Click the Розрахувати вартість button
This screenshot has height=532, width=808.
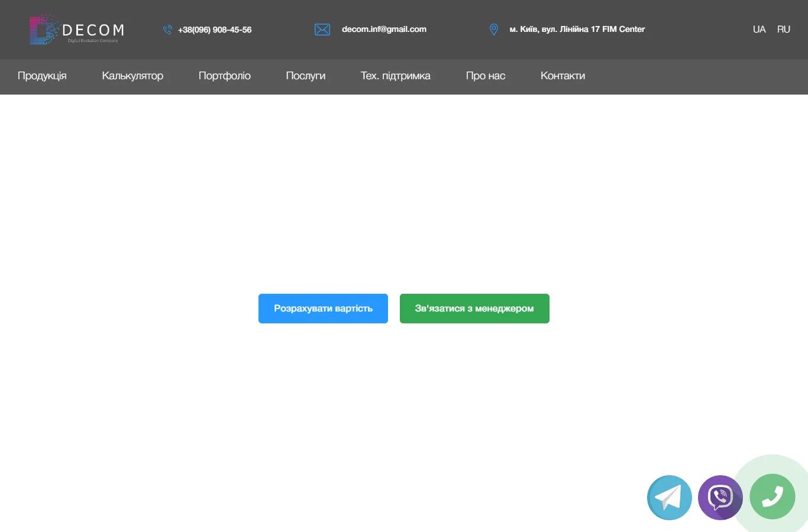[323, 309]
